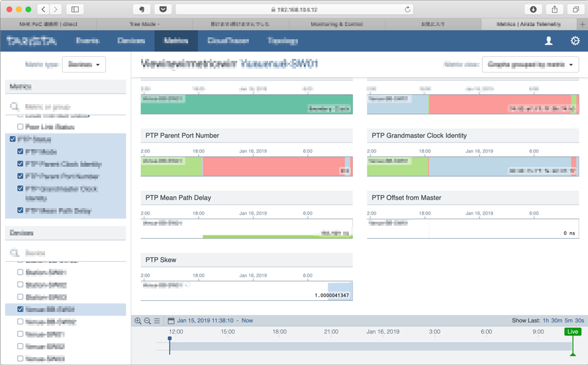
Task: Click the Now end-time link
Action: (x=247, y=321)
